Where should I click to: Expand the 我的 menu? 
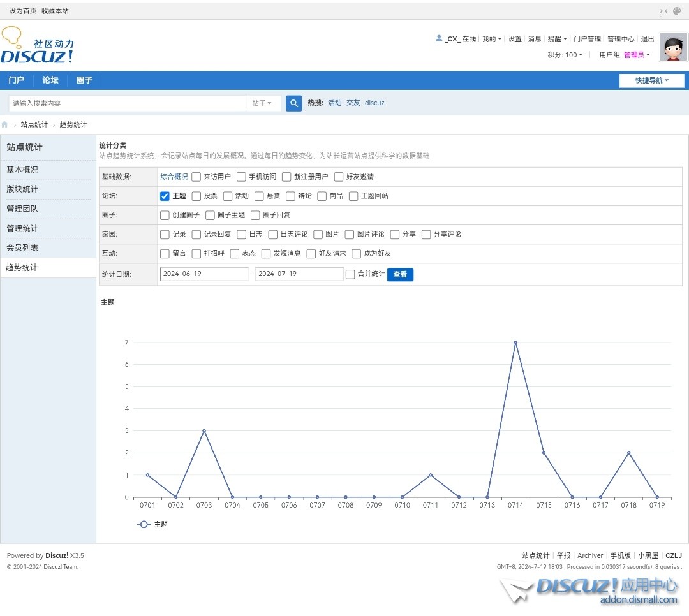click(491, 39)
